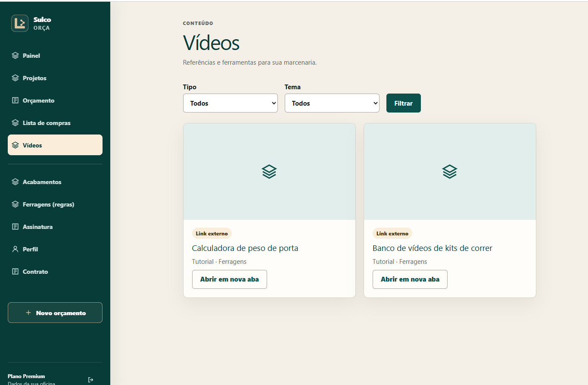The height and width of the screenshot is (385, 588).
Task: Click the document icon beside Assinatura
Action: pos(16,227)
